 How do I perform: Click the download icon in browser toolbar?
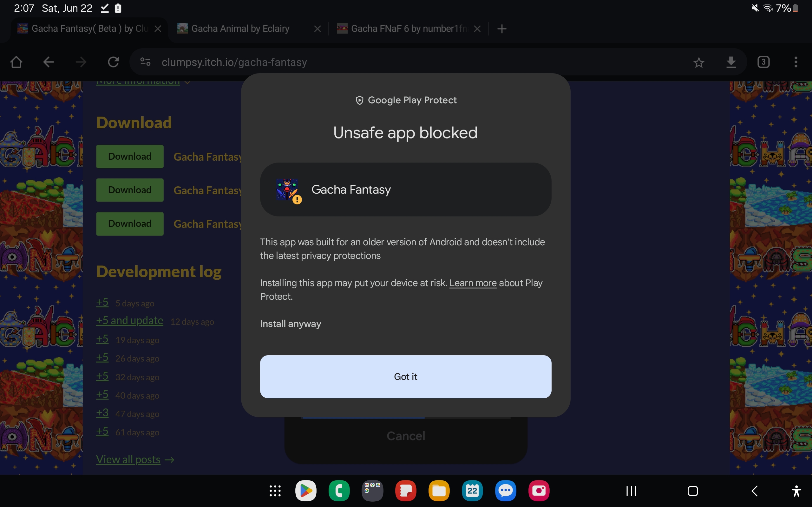pyautogui.click(x=731, y=62)
